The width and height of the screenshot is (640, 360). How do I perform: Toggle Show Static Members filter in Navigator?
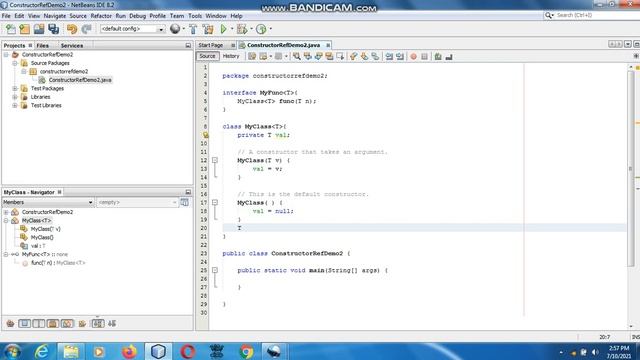(x=39, y=324)
